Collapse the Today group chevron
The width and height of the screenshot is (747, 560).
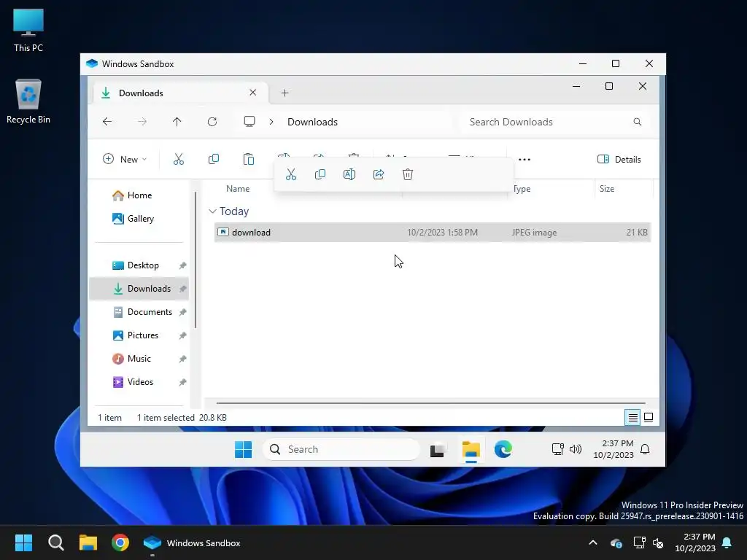point(212,211)
